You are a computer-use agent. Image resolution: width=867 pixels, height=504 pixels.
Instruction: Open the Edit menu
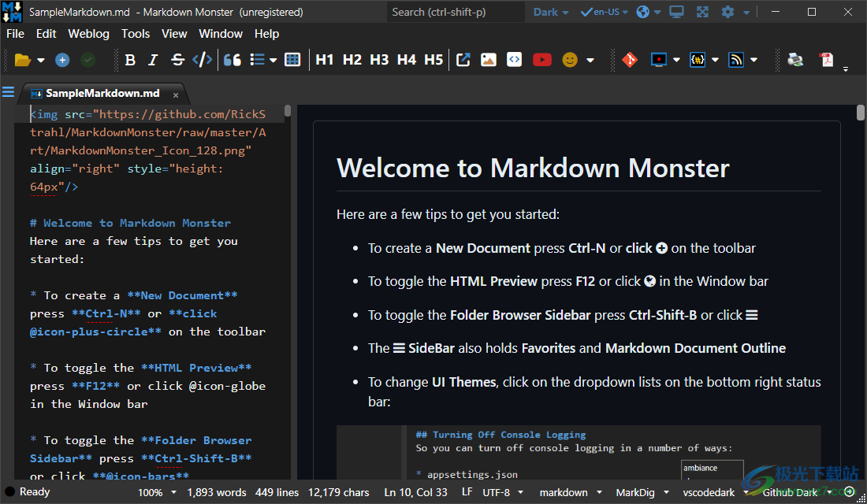[x=46, y=34]
